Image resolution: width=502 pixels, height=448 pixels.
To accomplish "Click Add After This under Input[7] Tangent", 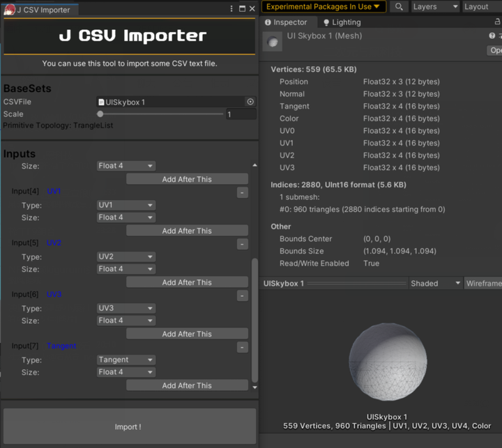I will pos(187,385).
